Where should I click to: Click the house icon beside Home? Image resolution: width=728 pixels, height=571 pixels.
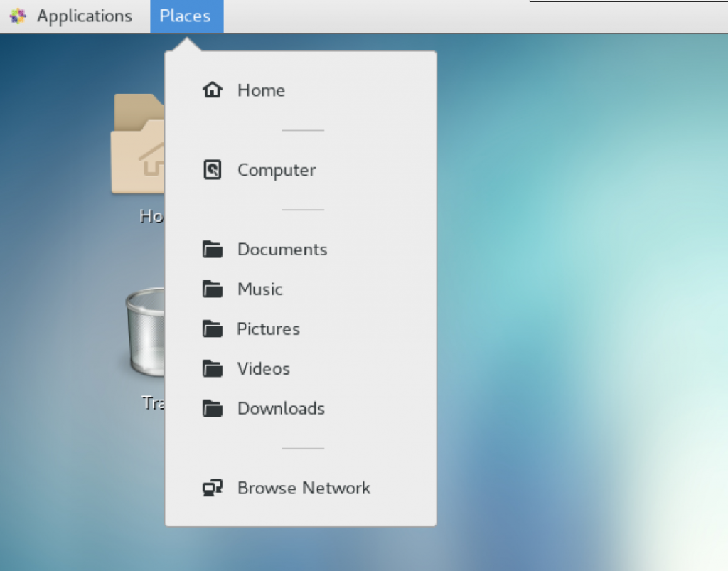tap(212, 90)
